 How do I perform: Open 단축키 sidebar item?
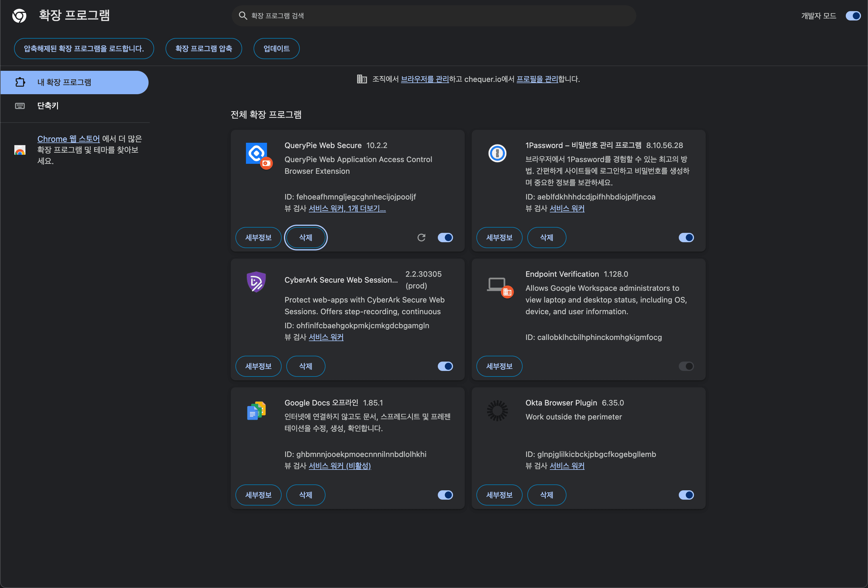pos(48,106)
